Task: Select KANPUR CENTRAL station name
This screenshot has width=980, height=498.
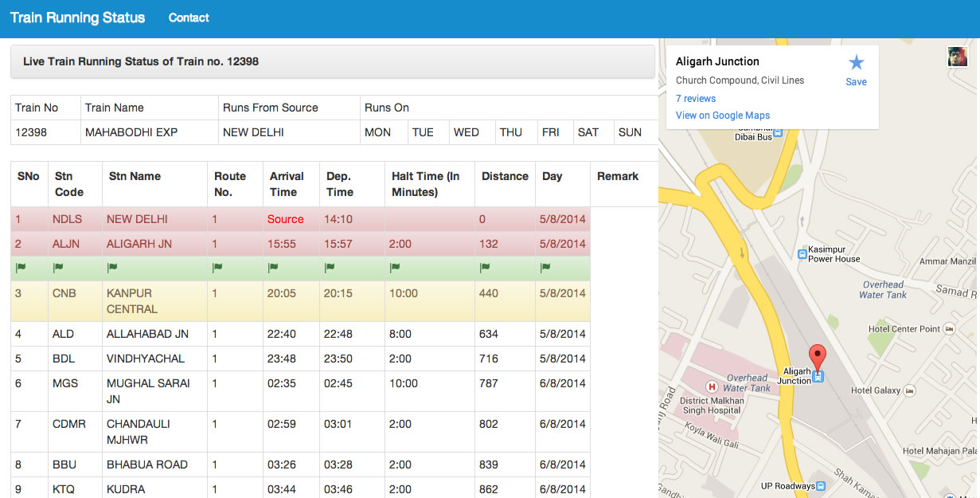Action: 132,301
